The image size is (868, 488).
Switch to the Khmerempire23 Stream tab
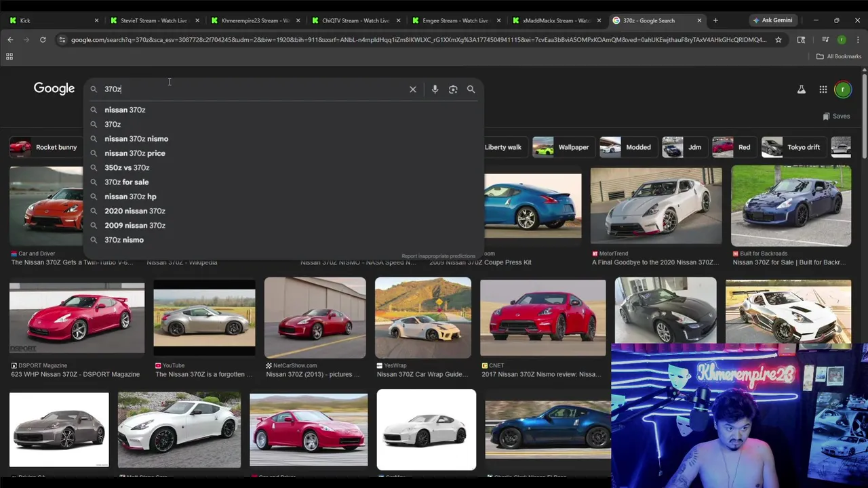255,20
